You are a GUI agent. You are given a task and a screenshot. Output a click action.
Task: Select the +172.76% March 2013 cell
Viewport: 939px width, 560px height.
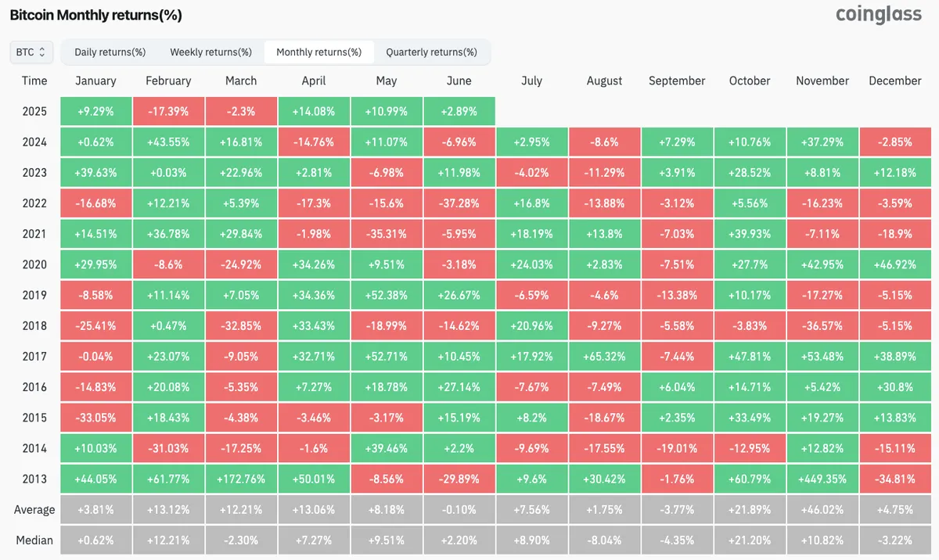tap(241, 479)
